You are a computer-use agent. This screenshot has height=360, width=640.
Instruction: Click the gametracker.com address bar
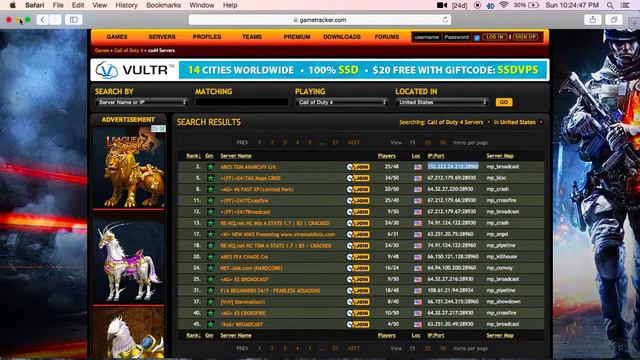(319, 20)
